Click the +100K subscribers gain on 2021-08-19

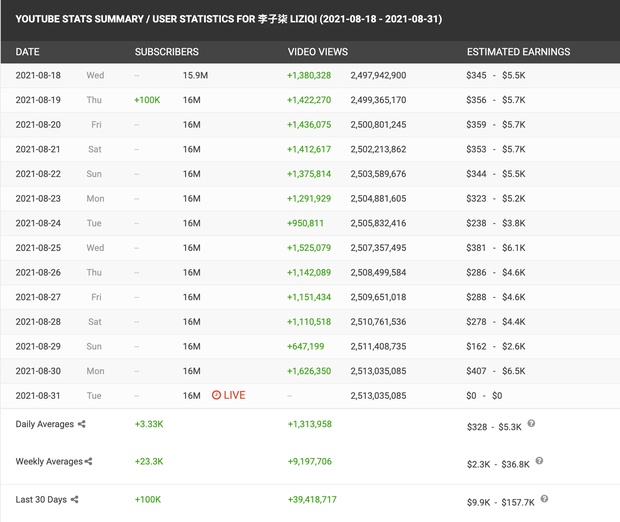pos(147,100)
